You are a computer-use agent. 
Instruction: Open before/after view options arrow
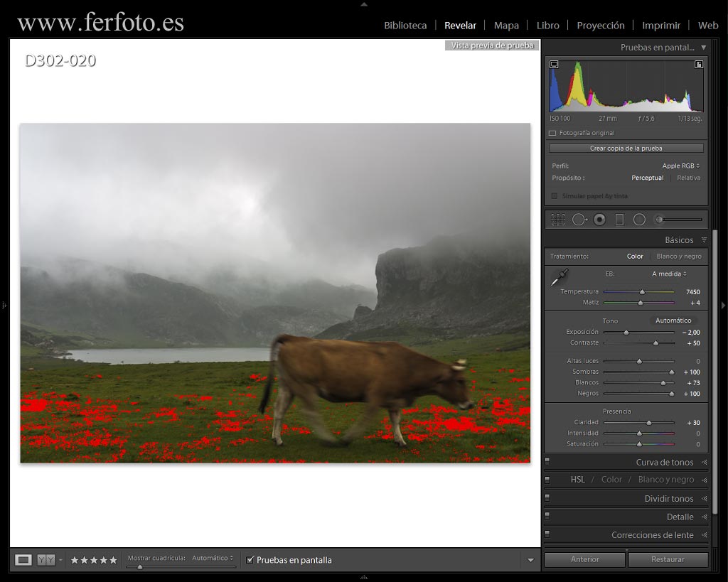tap(61, 560)
